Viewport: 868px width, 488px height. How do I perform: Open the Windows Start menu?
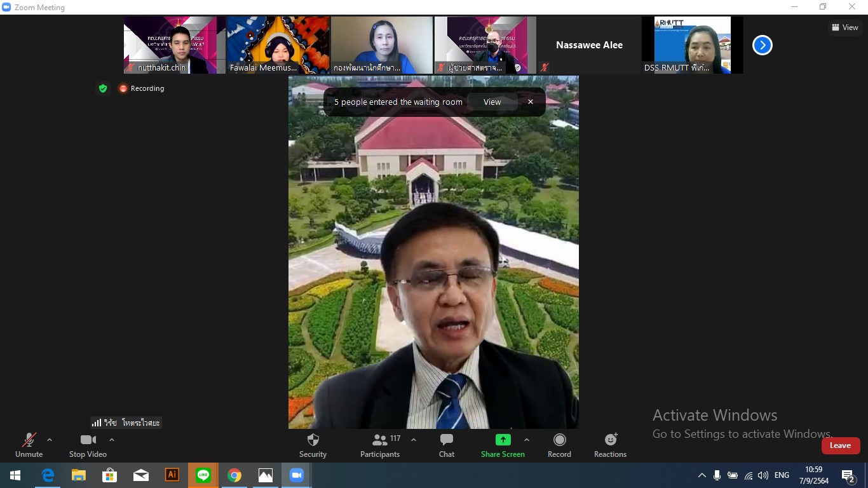15,475
